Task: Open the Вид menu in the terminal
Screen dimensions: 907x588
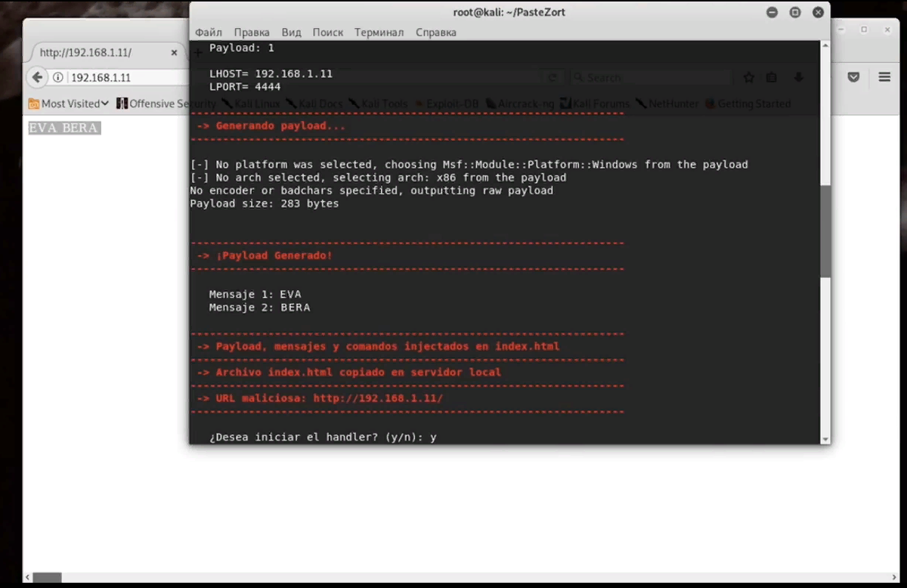Action: click(x=292, y=32)
